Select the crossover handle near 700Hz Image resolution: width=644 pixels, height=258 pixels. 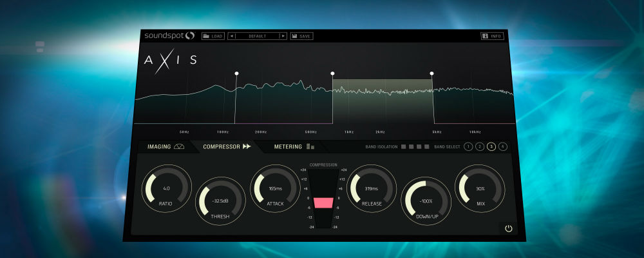click(332, 74)
